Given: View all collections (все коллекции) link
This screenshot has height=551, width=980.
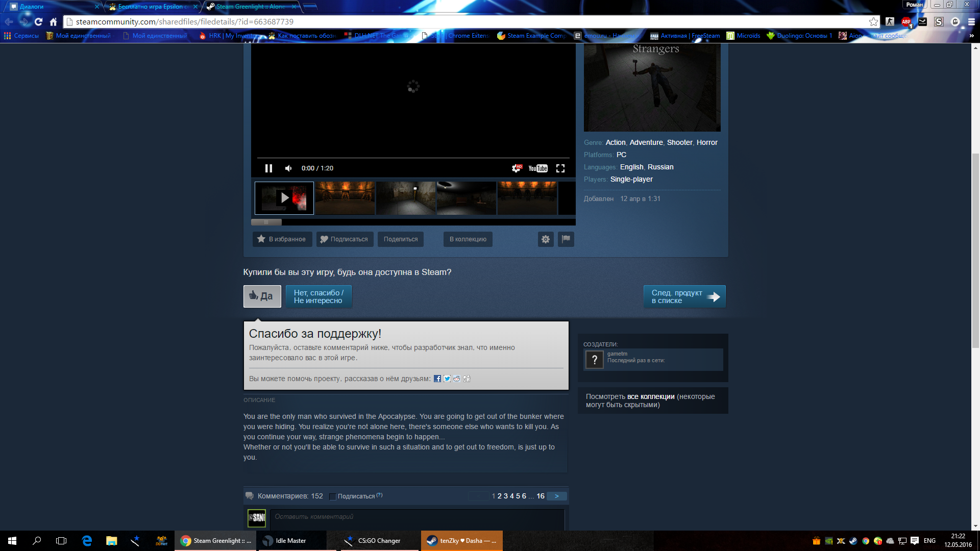Looking at the screenshot, I should click(x=651, y=396).
